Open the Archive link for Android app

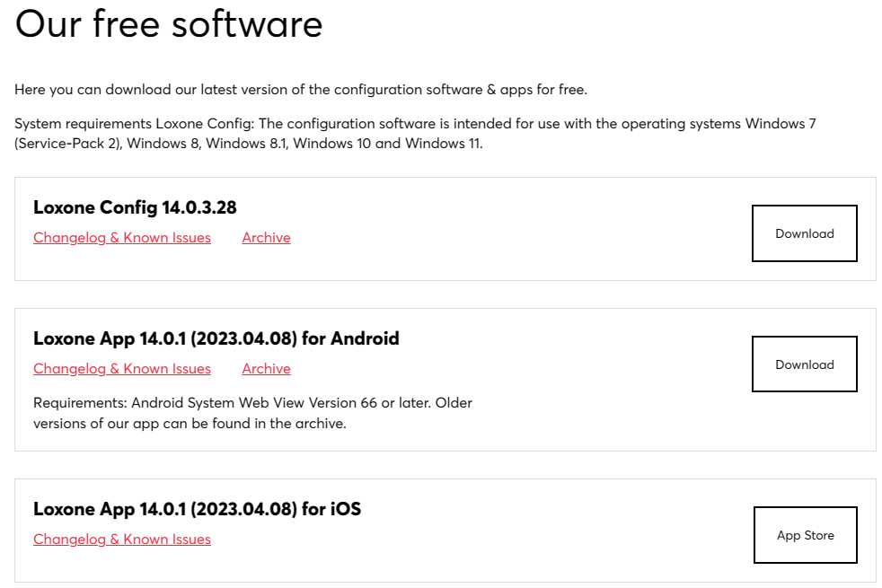266,369
